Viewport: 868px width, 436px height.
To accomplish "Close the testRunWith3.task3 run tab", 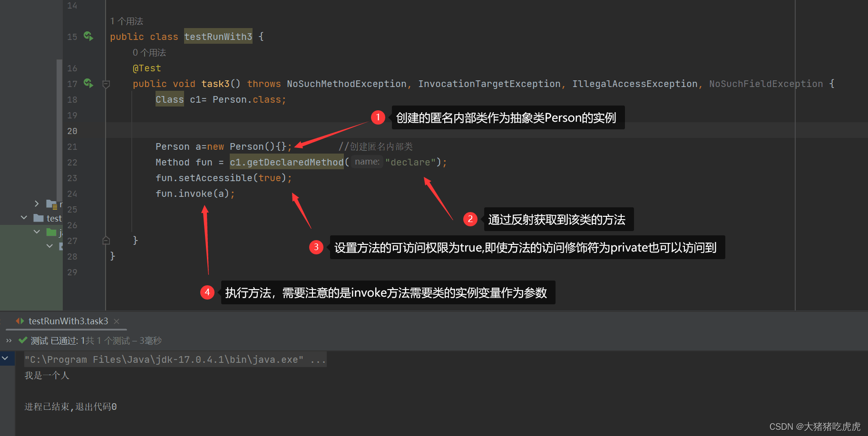I will click(x=117, y=321).
